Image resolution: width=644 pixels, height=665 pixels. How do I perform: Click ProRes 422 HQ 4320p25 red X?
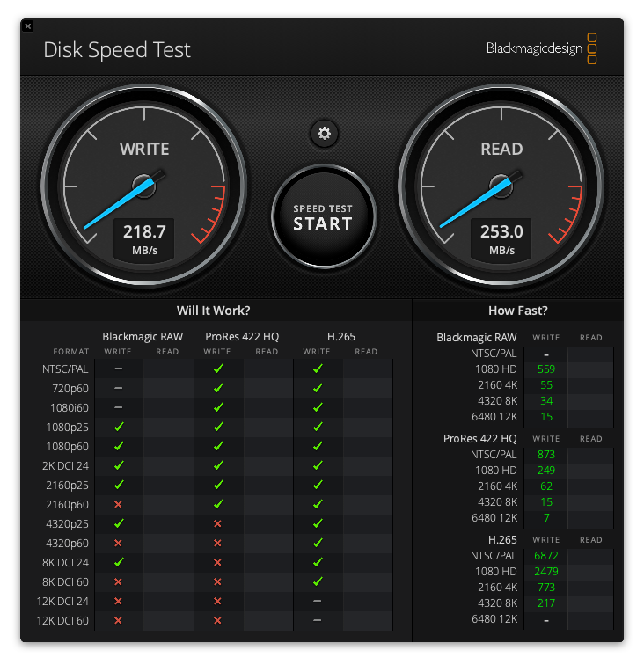pos(217,523)
